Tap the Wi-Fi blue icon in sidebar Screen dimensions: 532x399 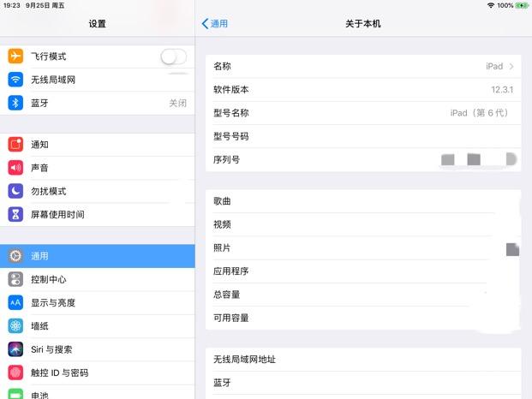15,80
